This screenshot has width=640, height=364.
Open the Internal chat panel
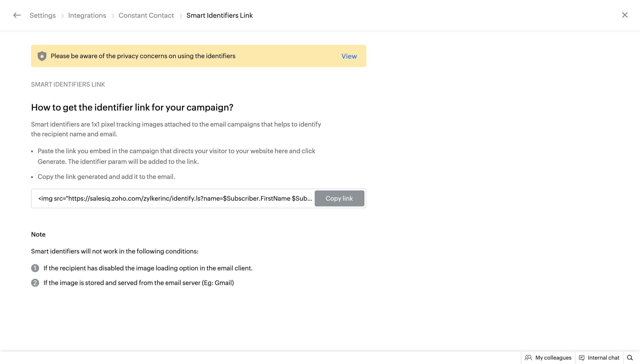(599, 358)
